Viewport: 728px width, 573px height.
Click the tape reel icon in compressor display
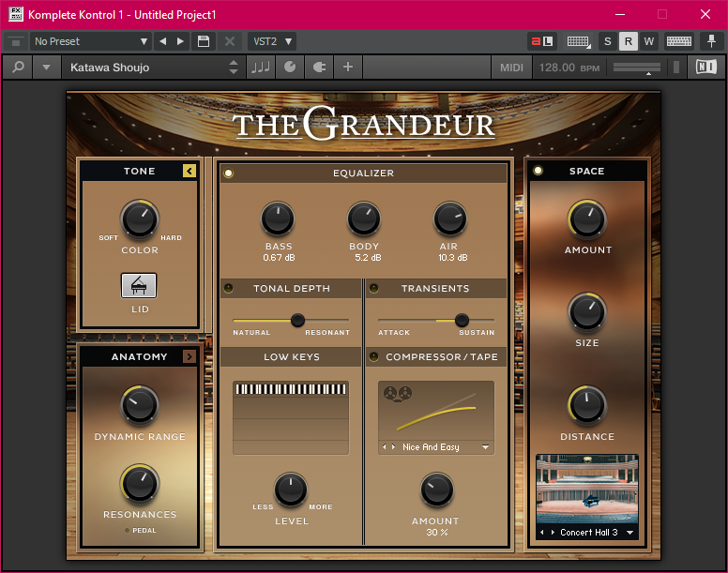click(398, 394)
